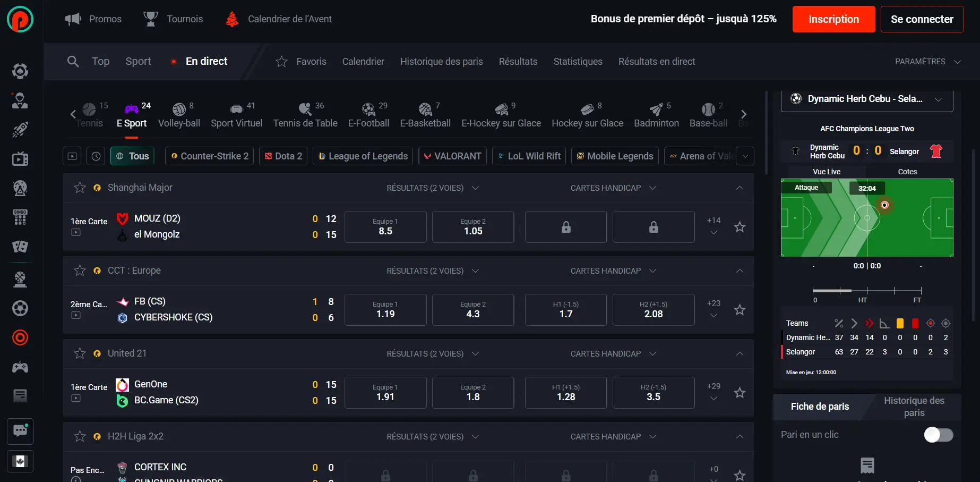Open the PARAMÈTRES dropdown

927,62
